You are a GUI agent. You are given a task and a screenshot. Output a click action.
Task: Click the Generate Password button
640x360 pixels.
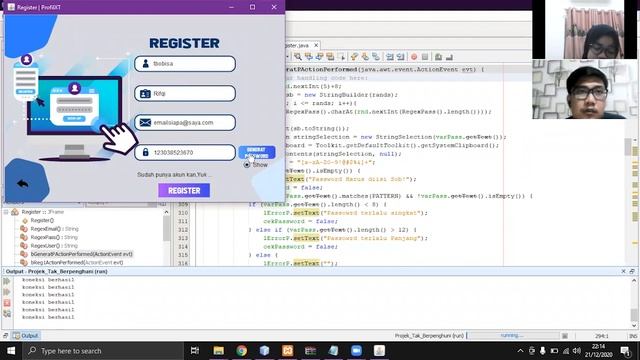click(257, 152)
